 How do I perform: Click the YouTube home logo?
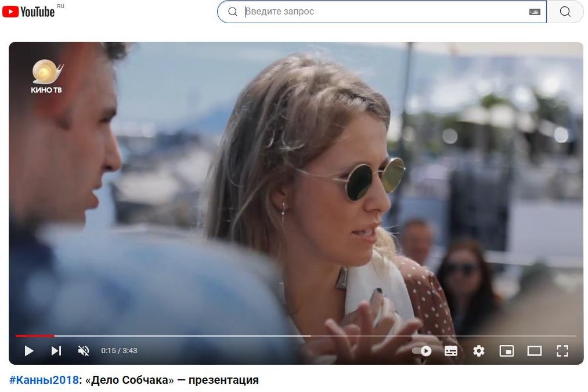coord(29,12)
